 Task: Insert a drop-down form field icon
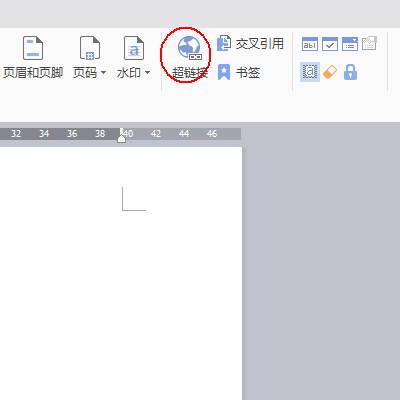click(x=350, y=44)
